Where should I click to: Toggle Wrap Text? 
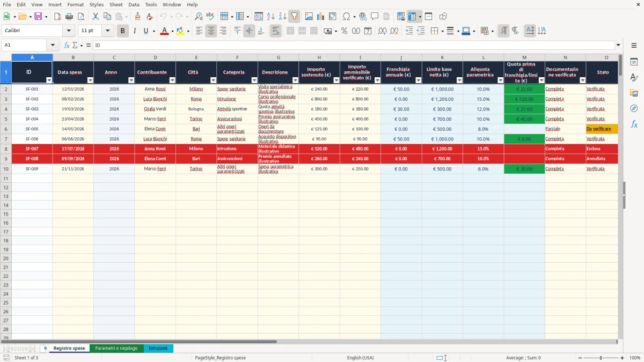(x=276, y=31)
